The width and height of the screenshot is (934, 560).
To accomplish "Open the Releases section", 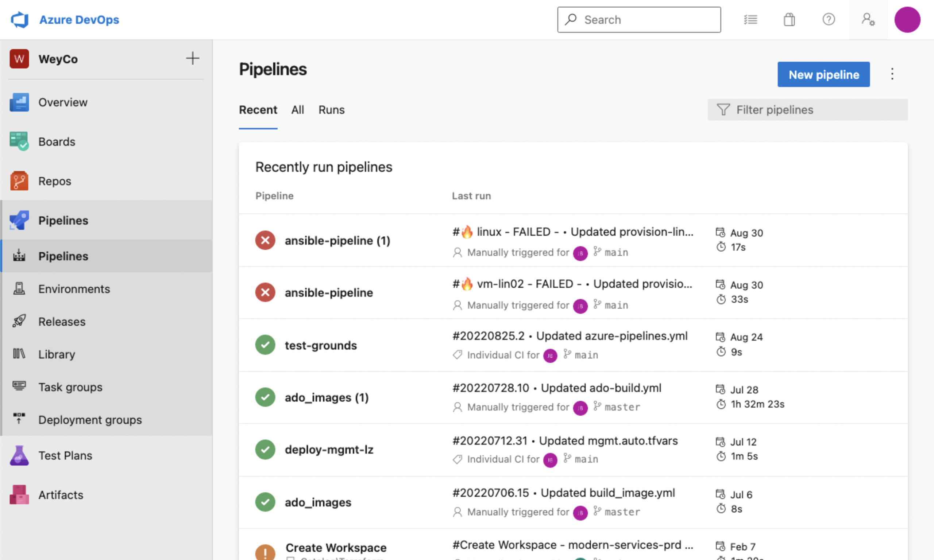I will tap(62, 322).
